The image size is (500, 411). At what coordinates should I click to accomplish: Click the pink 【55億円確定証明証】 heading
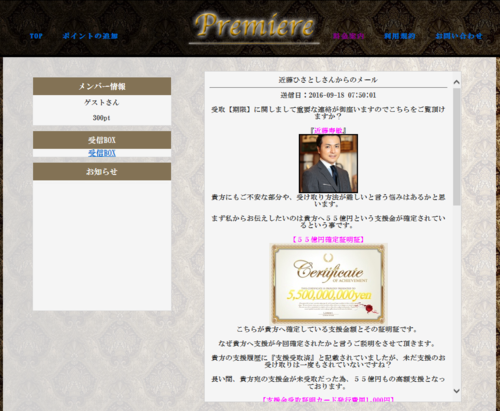(328, 239)
